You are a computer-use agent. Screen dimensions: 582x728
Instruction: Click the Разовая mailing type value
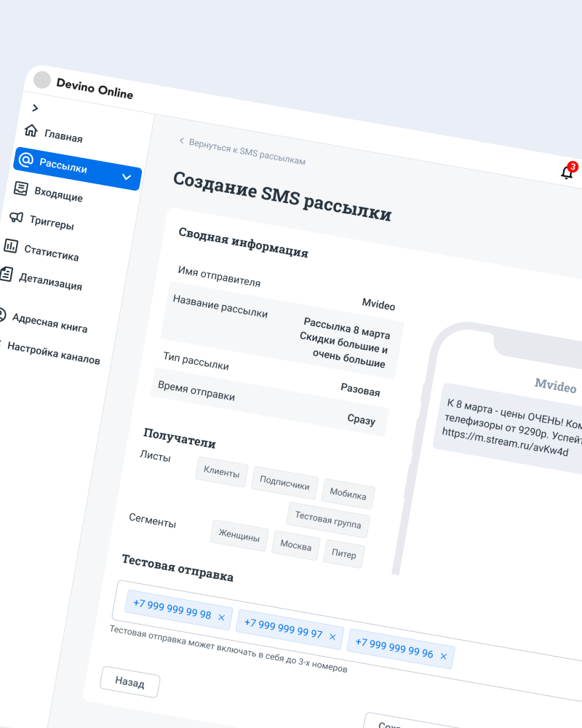(x=361, y=390)
